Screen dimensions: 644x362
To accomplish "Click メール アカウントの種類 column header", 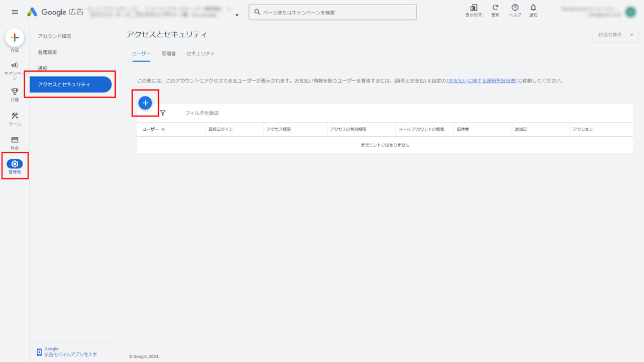I will click(421, 129).
